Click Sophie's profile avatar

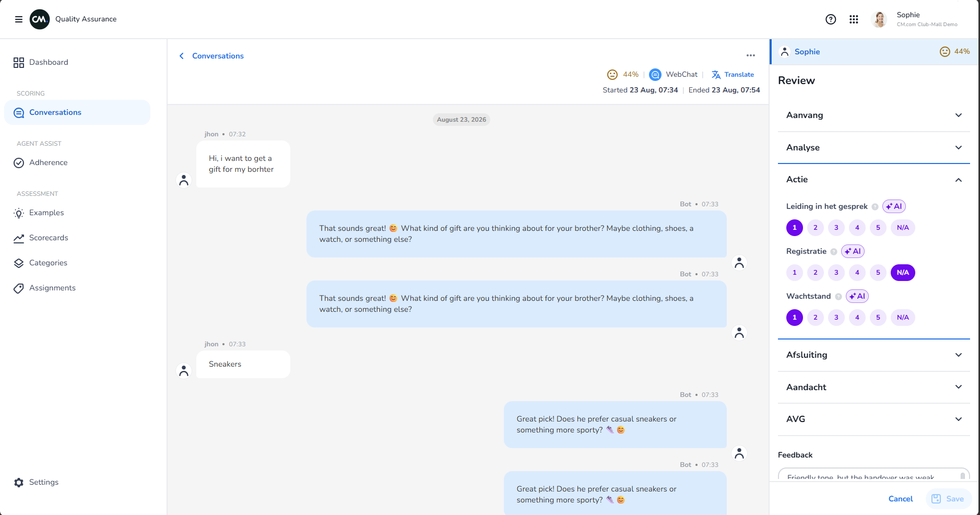(x=879, y=19)
